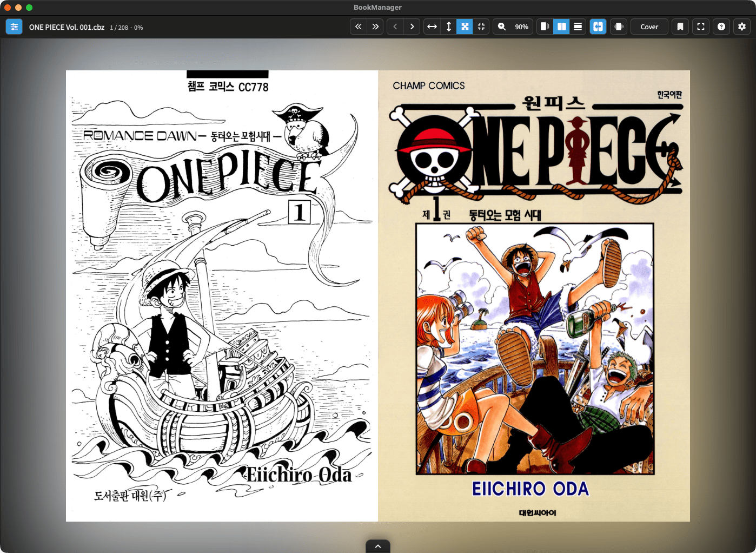Jump to the first page
Screen dimensions: 756x553
pyautogui.click(x=359, y=27)
